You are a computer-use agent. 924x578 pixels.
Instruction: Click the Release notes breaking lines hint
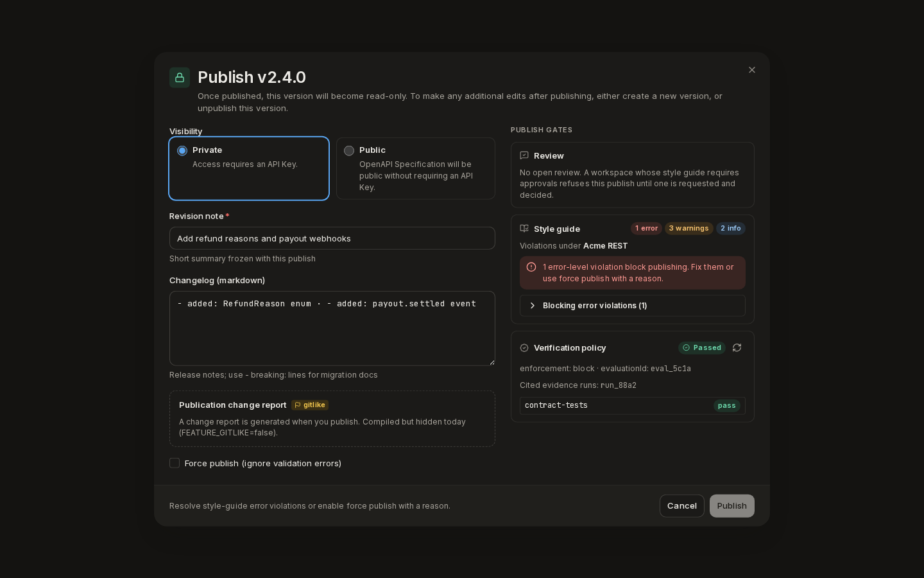[x=273, y=375]
